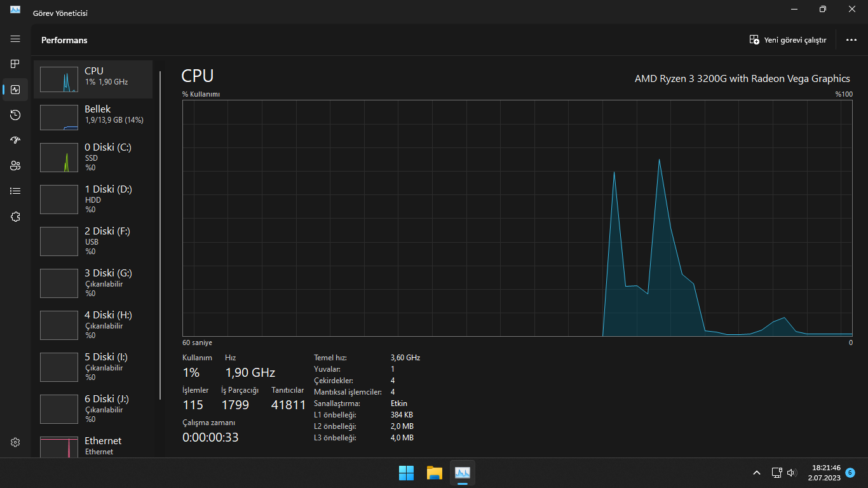Image resolution: width=868 pixels, height=488 pixels.
Task: Click the Çekirdekler value 4
Action: [393, 381]
